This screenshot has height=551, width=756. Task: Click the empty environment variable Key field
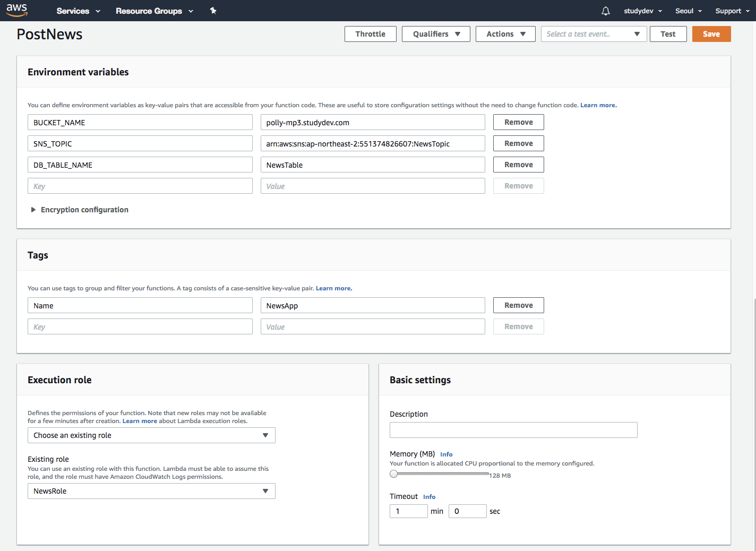click(140, 186)
